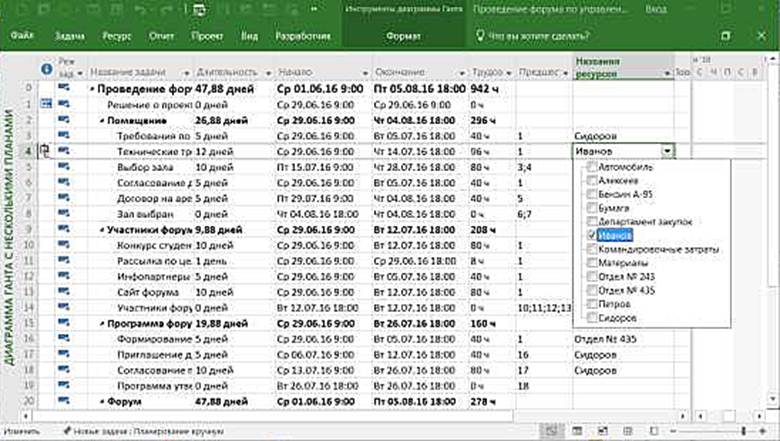Click the calendar note icon in row 1
The height and width of the screenshot is (441, 780).
(46, 104)
